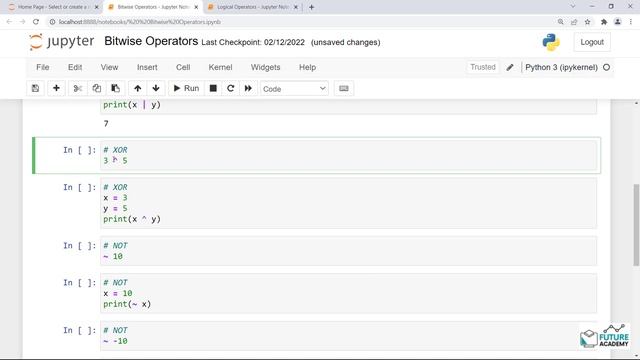The image size is (640, 360).
Task: Open the View menu
Action: [x=109, y=67]
